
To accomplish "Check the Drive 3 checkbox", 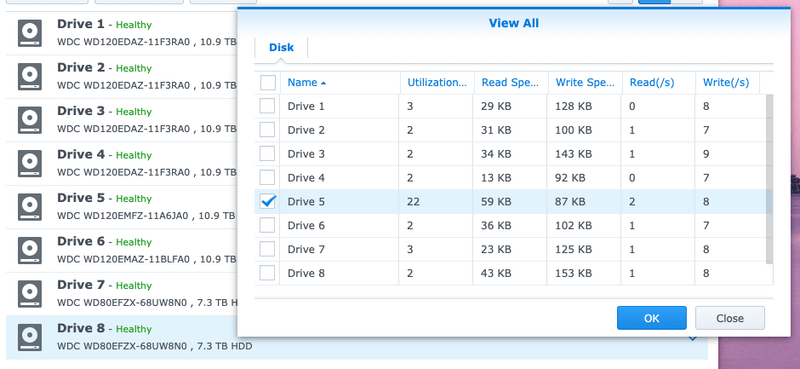I will click(267, 154).
